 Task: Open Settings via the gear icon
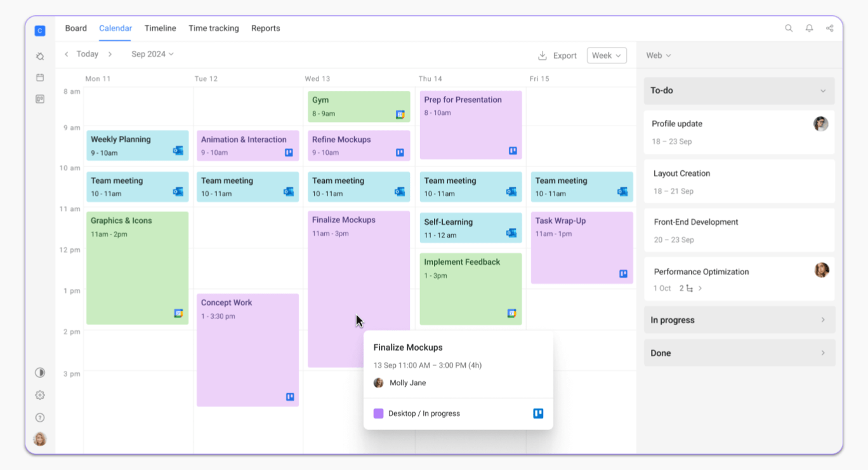pos(39,394)
